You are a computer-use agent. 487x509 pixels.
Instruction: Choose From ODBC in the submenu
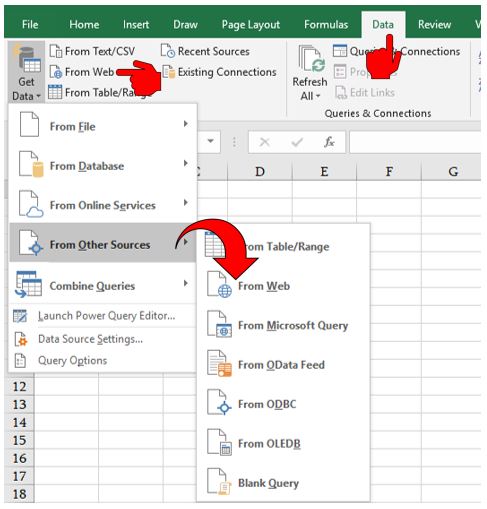[283, 404]
